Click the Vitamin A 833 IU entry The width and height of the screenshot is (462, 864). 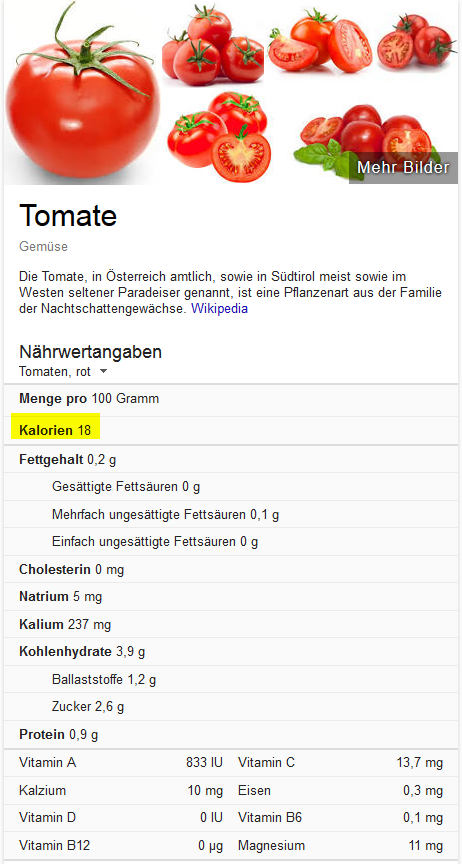(121, 763)
